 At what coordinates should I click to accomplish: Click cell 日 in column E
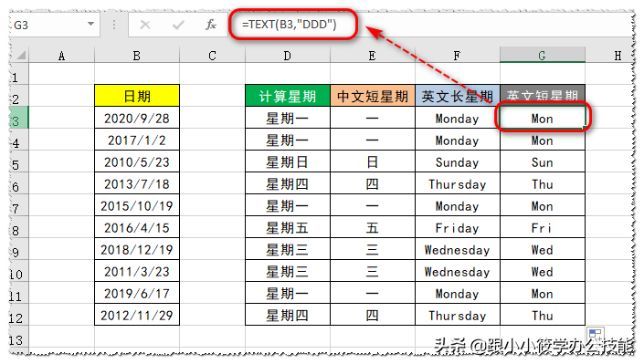point(372,161)
